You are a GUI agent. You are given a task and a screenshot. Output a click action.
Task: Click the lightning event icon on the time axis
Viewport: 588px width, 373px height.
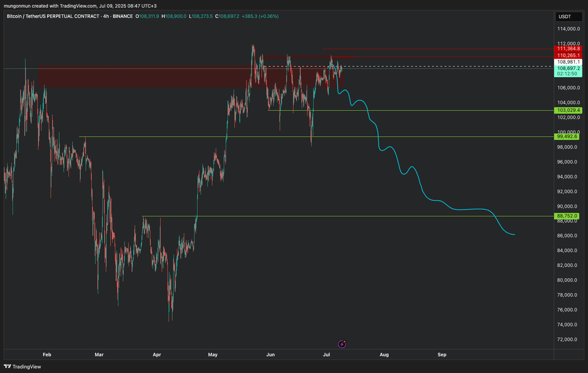click(x=342, y=344)
